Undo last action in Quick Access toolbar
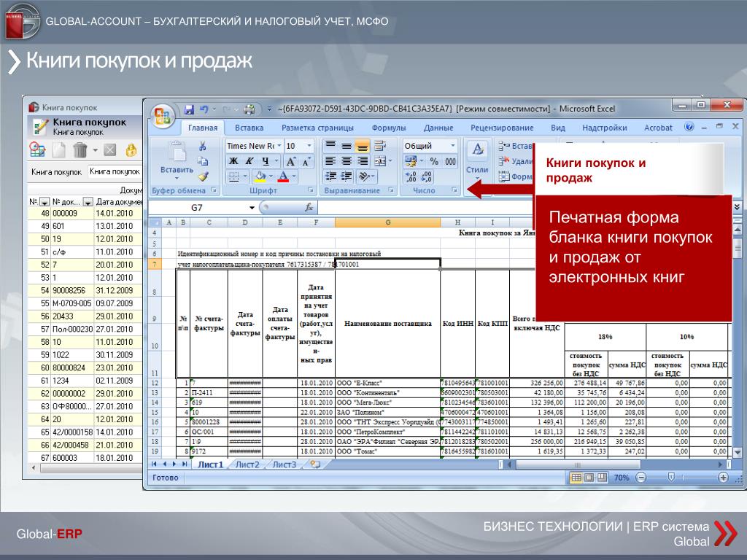Image resolution: width=747 pixels, height=560 pixels. (x=204, y=109)
